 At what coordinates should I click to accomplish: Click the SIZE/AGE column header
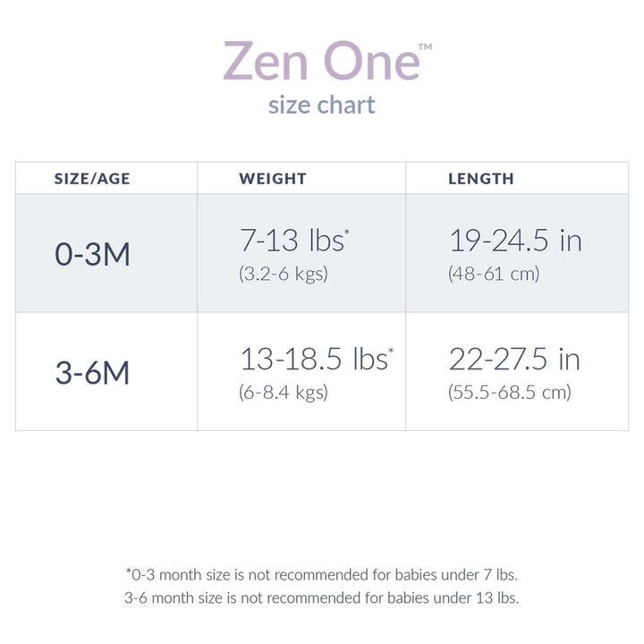tap(92, 179)
